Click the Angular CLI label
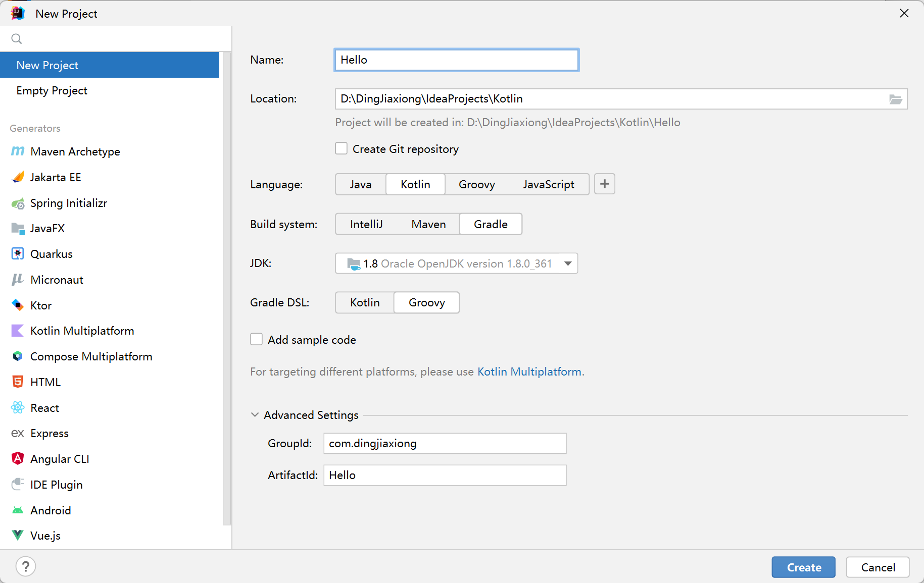924x583 pixels. pyautogui.click(x=60, y=459)
